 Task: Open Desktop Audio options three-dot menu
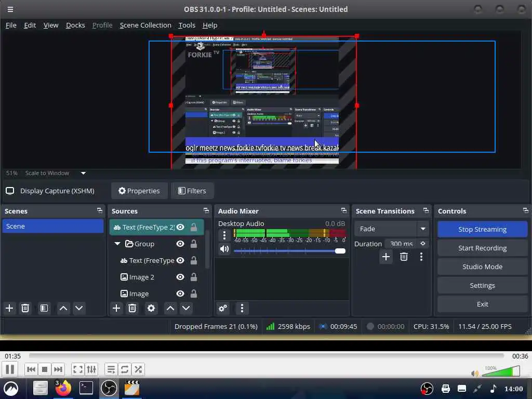point(224,235)
